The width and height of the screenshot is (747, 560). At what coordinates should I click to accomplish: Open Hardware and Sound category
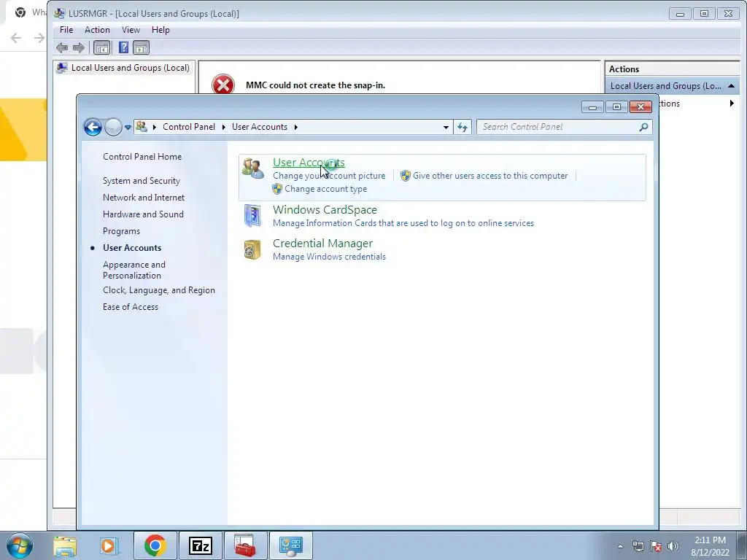pos(143,214)
